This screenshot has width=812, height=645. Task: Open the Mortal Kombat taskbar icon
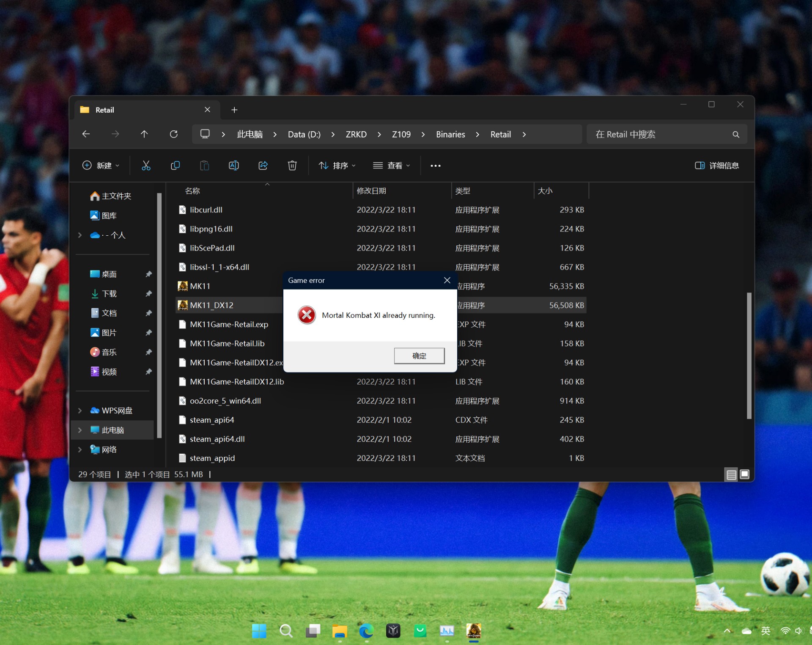474,631
